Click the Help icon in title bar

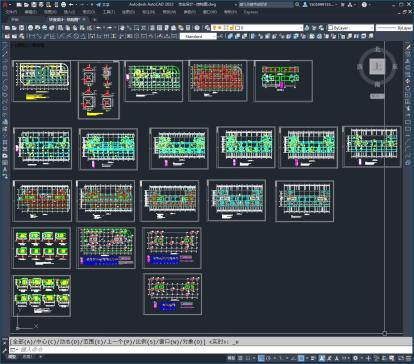coord(364,5)
